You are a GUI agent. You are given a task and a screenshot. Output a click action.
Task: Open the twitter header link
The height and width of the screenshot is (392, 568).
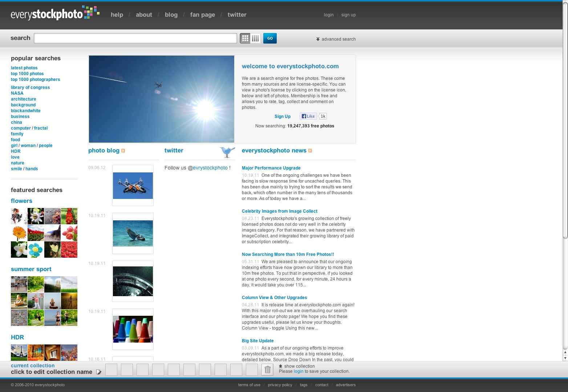pos(237,15)
